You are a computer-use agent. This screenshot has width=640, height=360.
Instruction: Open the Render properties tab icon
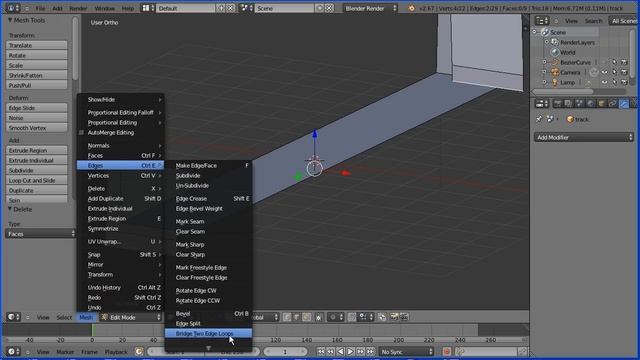click(558, 104)
